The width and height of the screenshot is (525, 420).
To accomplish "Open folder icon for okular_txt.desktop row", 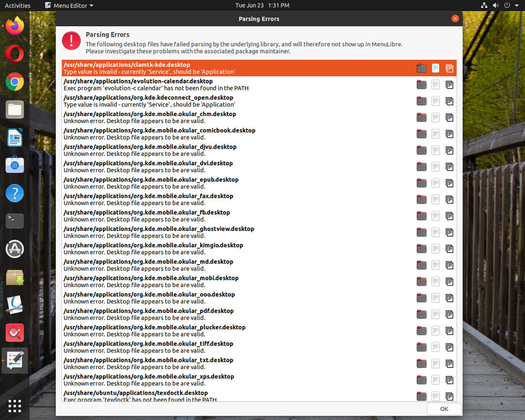I will tap(422, 364).
